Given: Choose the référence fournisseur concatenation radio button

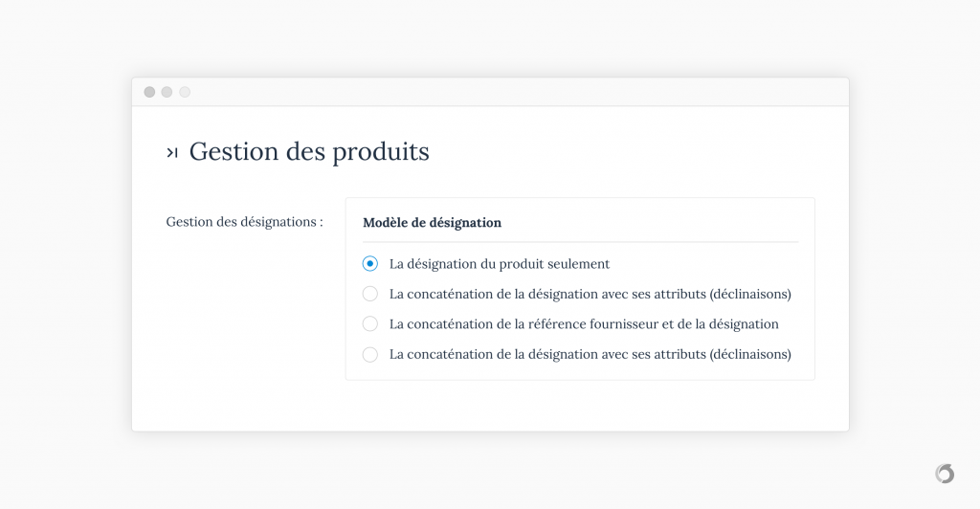Looking at the screenshot, I should 370,323.
